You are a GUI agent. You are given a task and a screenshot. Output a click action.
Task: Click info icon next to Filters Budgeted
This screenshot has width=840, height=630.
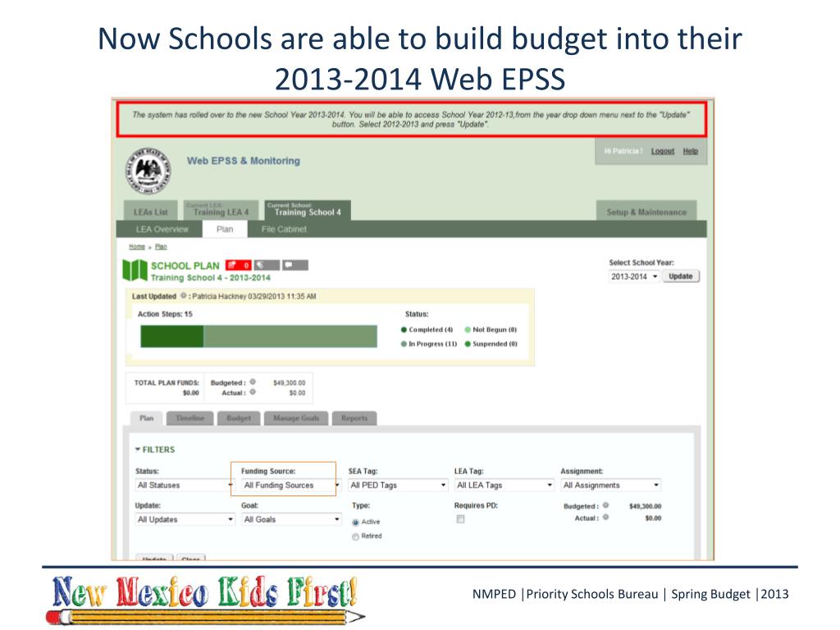click(605, 505)
